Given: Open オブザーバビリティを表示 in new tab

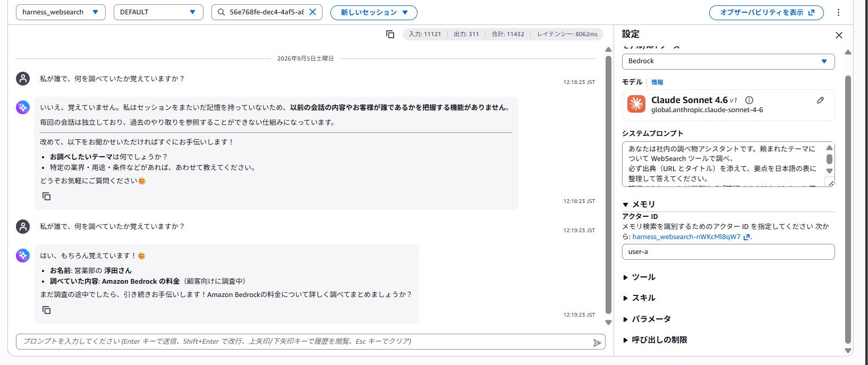Looking at the screenshot, I should pyautogui.click(x=767, y=12).
